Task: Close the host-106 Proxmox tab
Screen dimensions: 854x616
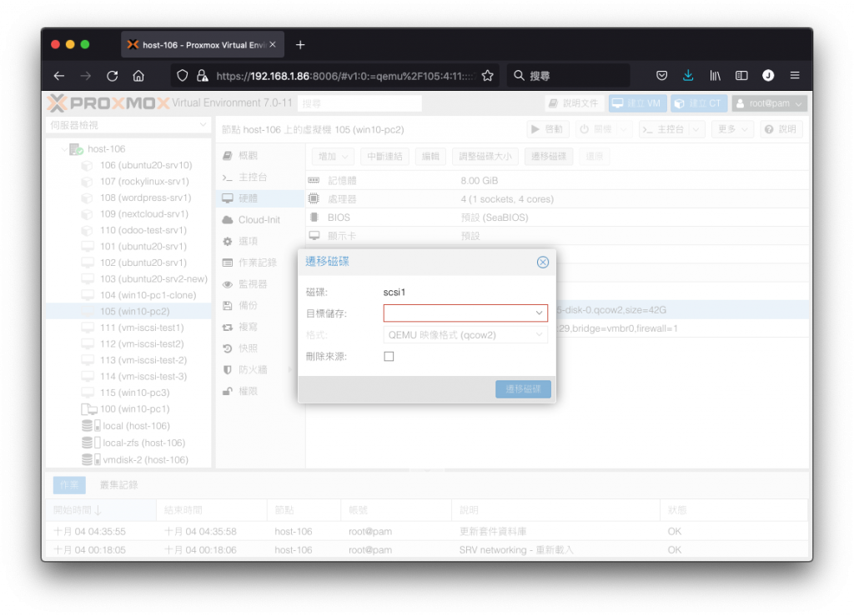Action: (273, 45)
